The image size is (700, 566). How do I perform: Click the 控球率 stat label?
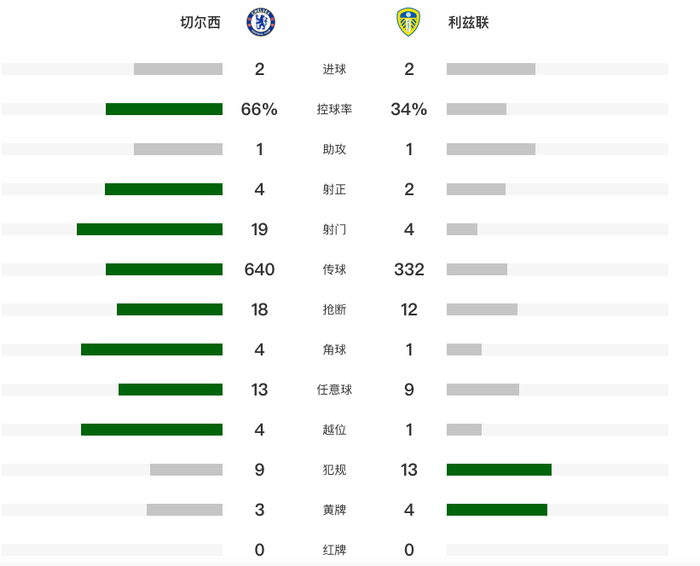334,109
